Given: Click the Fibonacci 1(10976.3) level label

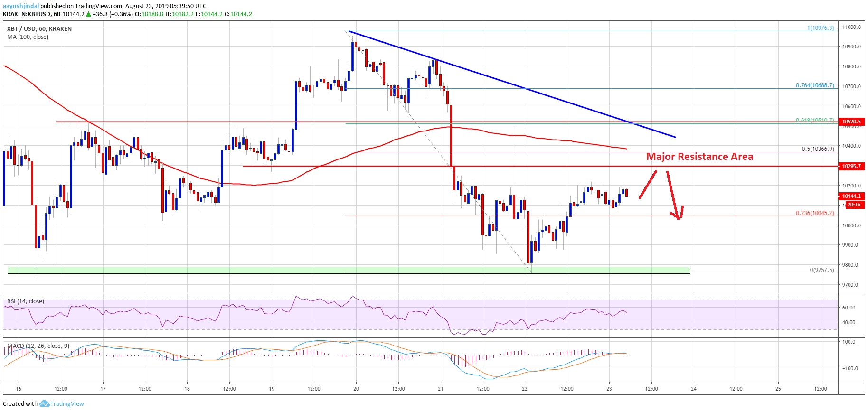Looking at the screenshot, I should tap(821, 28).
